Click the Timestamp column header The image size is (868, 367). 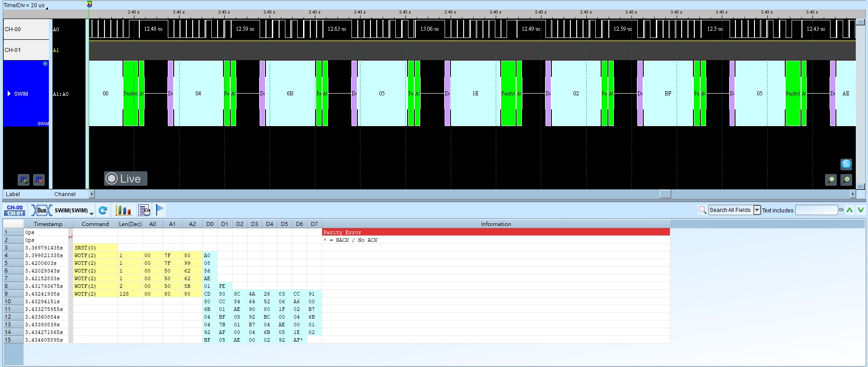(x=48, y=224)
